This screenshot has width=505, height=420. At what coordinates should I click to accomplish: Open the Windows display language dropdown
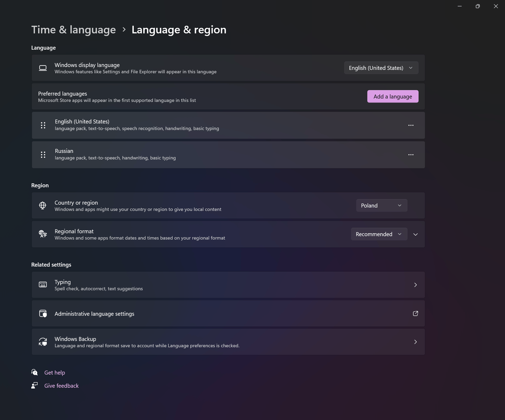[x=381, y=68]
